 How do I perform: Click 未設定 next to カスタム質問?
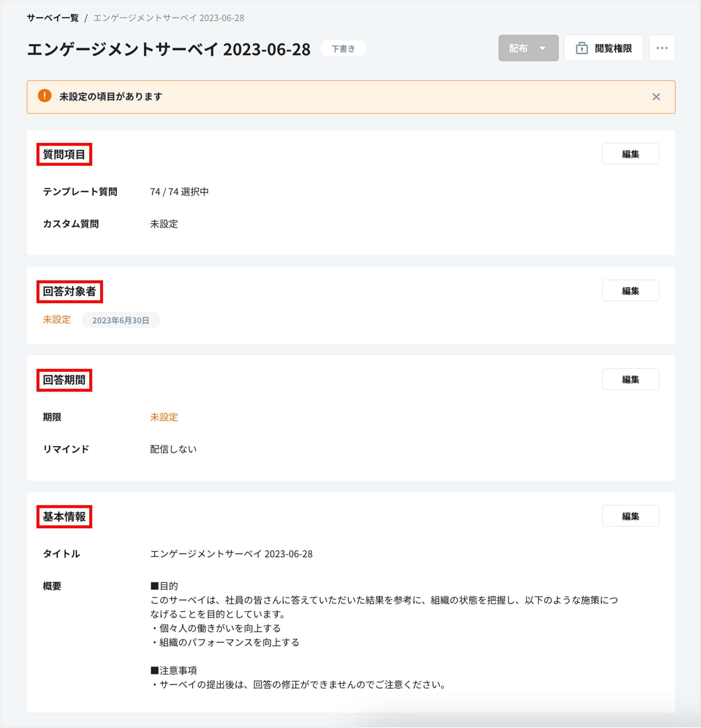(x=164, y=224)
